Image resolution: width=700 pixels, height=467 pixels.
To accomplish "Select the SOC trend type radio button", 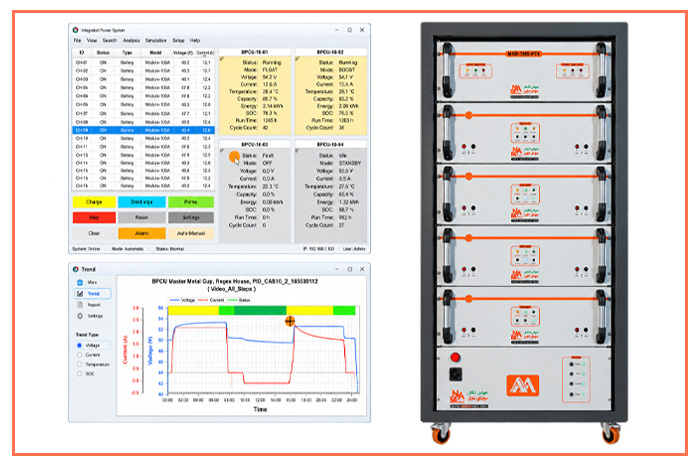I will tap(79, 374).
